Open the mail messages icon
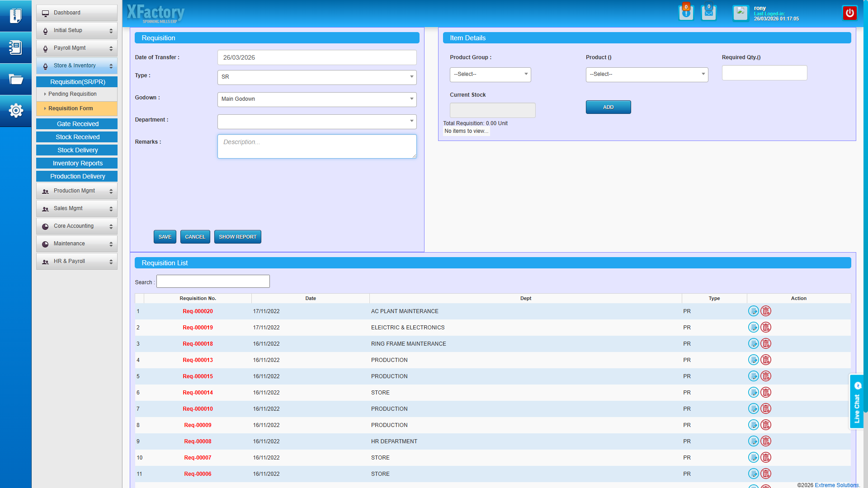Image resolution: width=868 pixels, height=488 pixels. point(708,13)
